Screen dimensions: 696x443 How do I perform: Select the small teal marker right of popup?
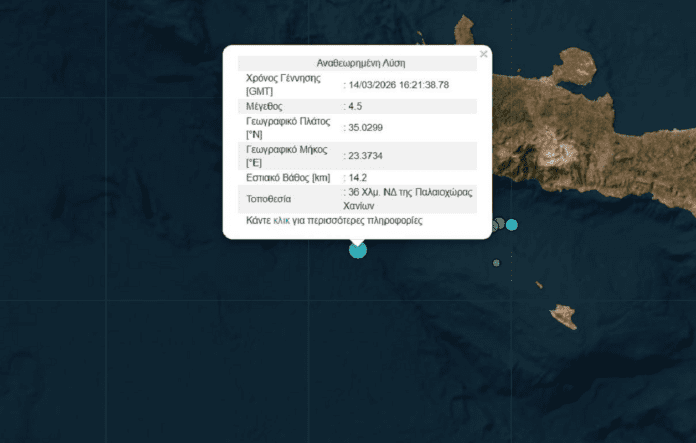pyautogui.click(x=512, y=225)
